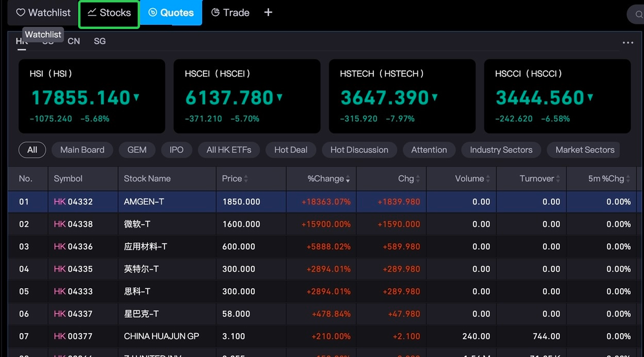Select the GEM filter pill

pos(137,150)
